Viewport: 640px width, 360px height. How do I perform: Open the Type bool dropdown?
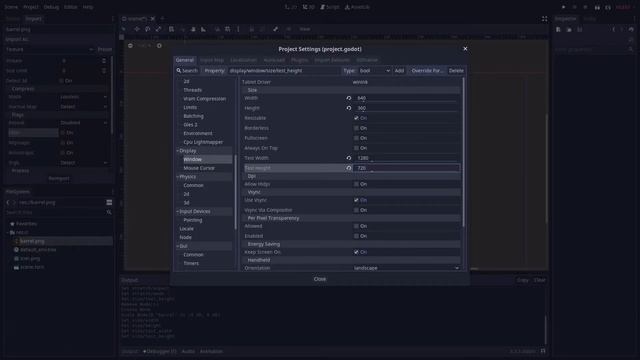pyautogui.click(x=374, y=71)
